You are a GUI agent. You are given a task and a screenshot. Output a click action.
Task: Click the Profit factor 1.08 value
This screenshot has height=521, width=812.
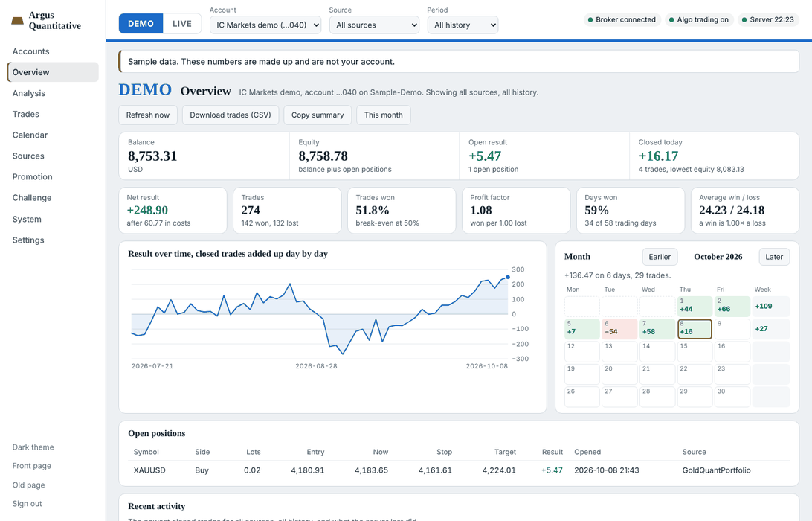point(481,211)
